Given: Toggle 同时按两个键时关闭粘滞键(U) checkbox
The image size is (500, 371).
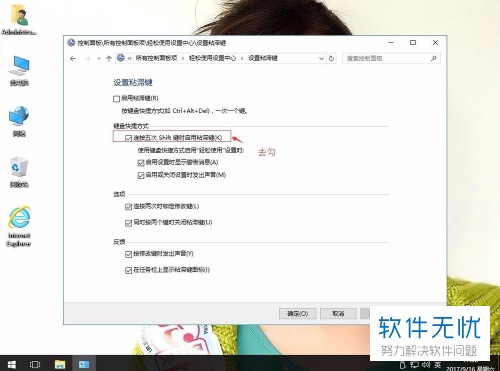Looking at the screenshot, I should [128, 223].
